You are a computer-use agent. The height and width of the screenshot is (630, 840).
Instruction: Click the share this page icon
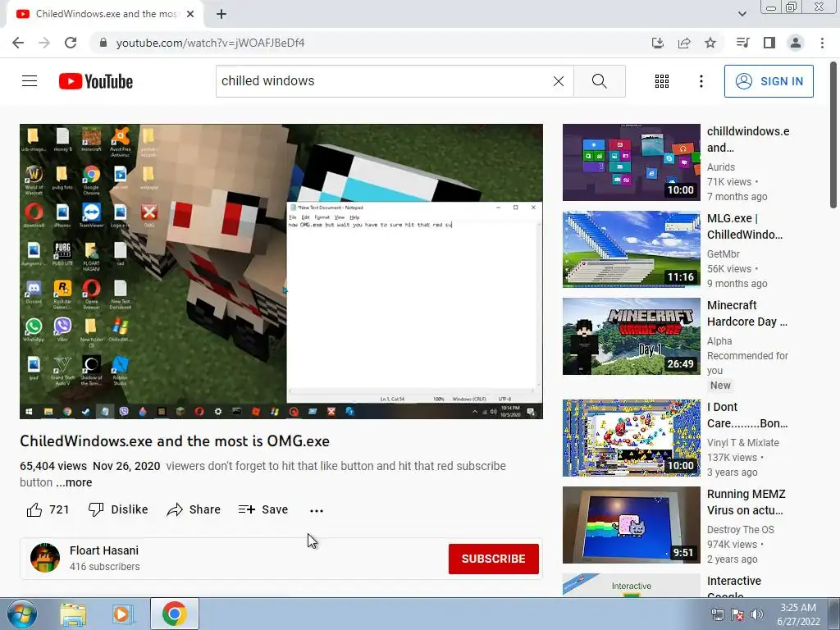684,43
